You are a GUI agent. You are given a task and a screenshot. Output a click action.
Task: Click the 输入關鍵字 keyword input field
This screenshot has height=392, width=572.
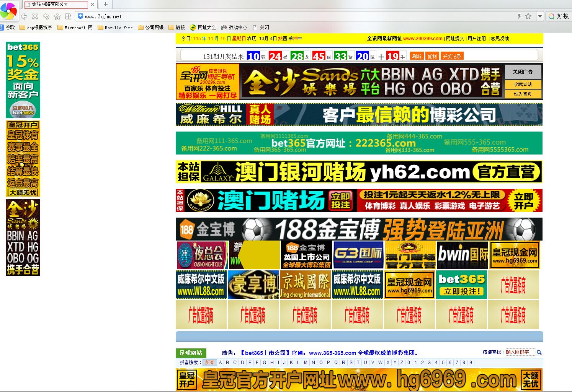520,352
